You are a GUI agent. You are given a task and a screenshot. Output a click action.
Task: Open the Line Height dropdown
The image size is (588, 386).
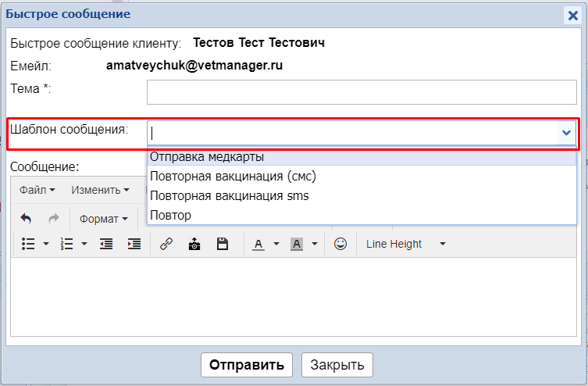click(x=405, y=244)
